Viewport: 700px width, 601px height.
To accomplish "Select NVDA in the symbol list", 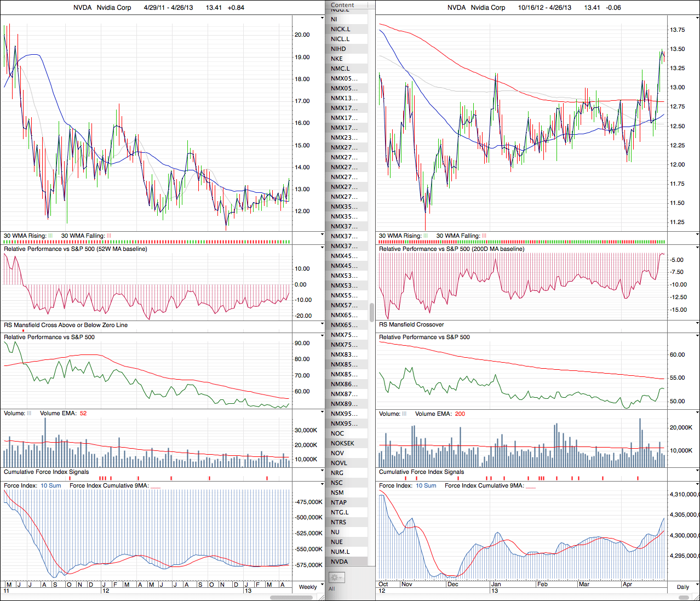I will click(x=340, y=562).
